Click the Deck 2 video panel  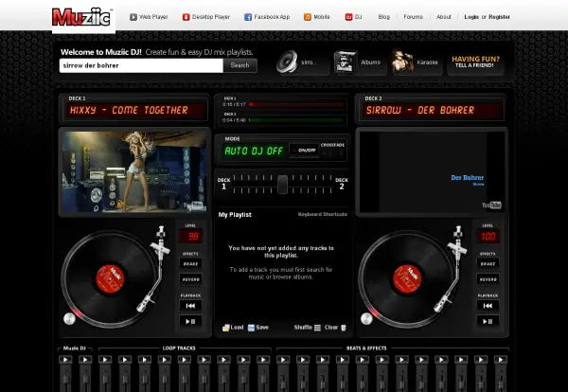(x=432, y=171)
